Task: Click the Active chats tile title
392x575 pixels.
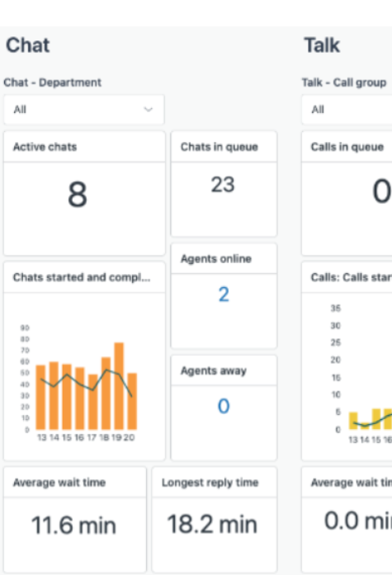Action: tap(45, 147)
